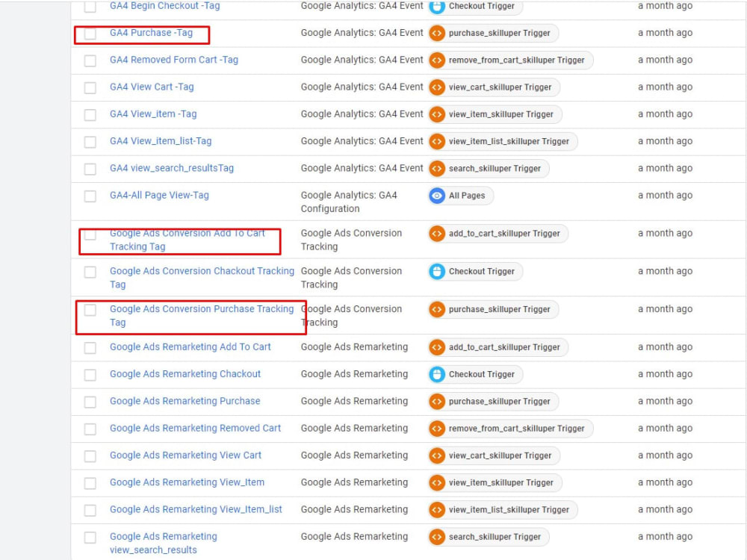Open the GA4 Removed Form Cart -Tag
The height and width of the screenshot is (560, 747).
(x=173, y=60)
